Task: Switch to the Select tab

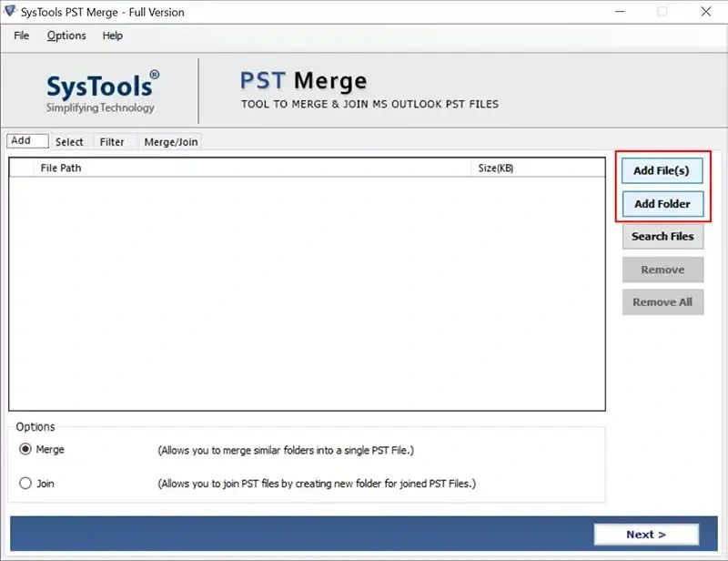Action: coord(69,142)
